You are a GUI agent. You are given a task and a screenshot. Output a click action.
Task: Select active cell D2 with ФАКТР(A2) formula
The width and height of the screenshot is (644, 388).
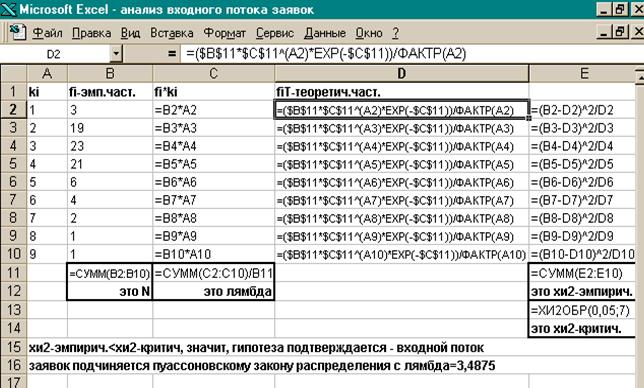pos(402,110)
